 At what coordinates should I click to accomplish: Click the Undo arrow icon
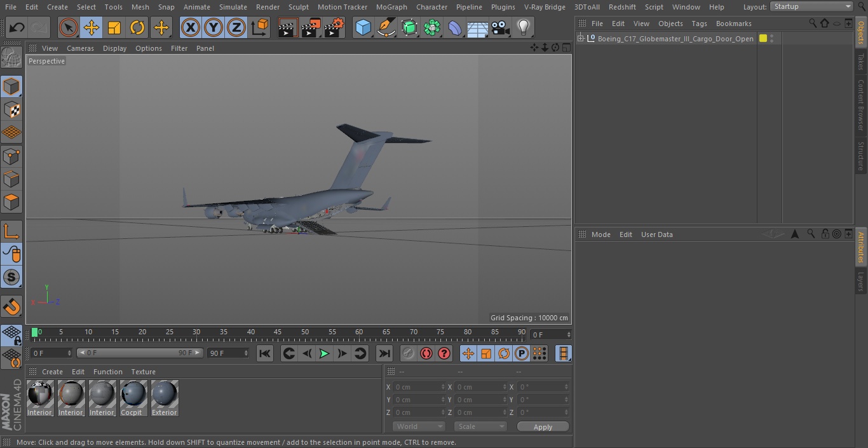click(17, 27)
